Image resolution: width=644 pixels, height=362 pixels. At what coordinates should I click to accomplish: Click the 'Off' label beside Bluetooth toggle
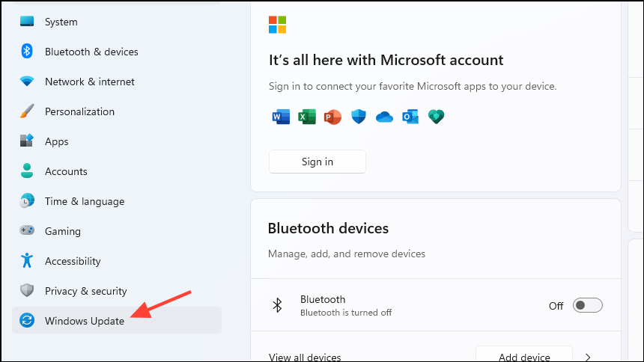click(556, 306)
